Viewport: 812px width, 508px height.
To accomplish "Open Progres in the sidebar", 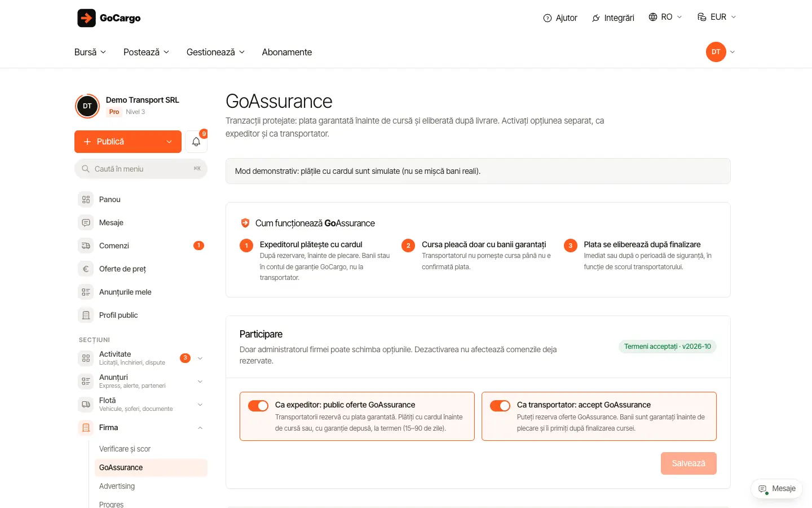I will (151, 503).
